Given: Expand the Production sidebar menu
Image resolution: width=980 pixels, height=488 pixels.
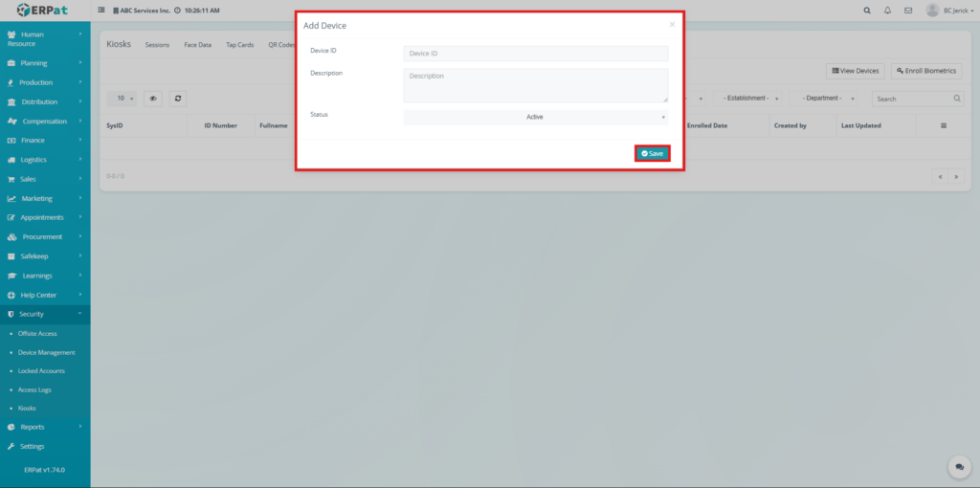Looking at the screenshot, I should coord(45,82).
